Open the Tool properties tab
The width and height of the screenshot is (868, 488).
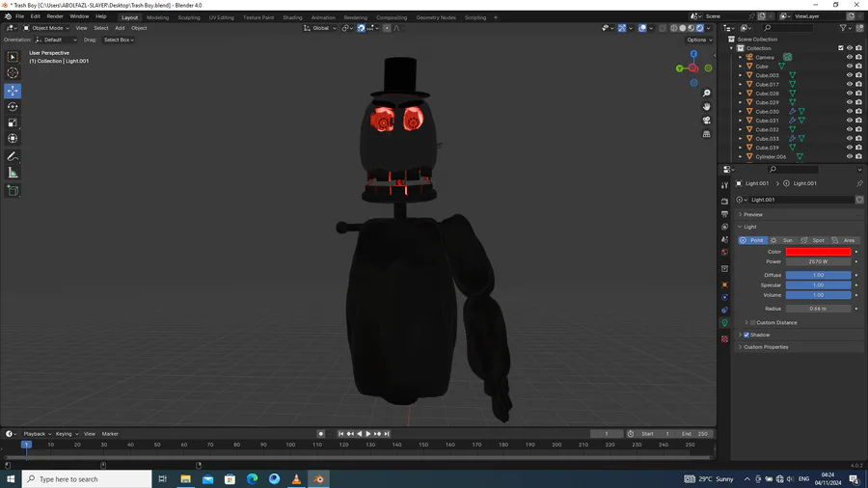click(x=724, y=185)
